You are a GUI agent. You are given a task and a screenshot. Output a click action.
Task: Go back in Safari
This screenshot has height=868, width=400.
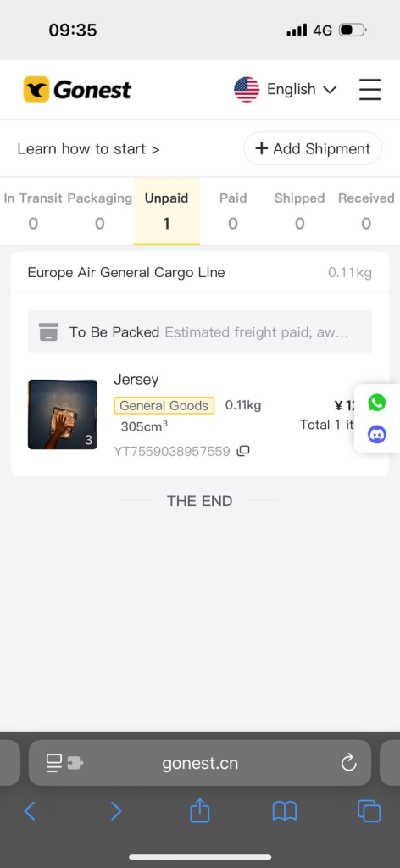coord(30,811)
